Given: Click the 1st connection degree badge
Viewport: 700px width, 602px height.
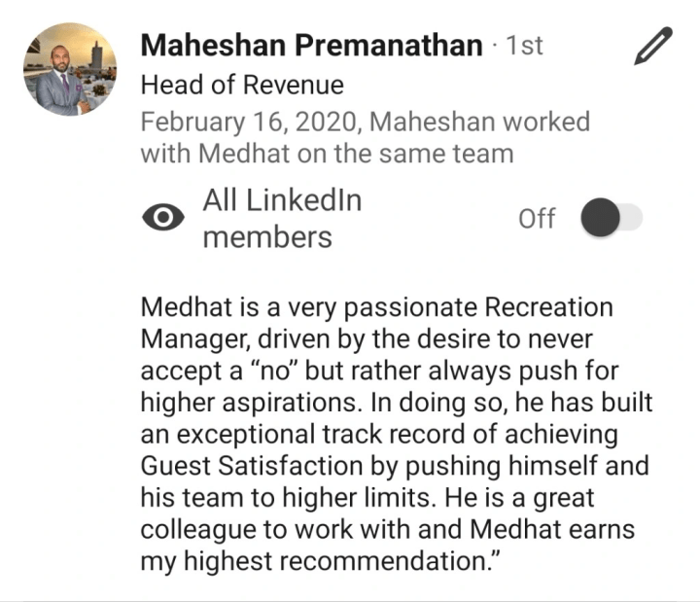Looking at the screenshot, I should point(524,46).
